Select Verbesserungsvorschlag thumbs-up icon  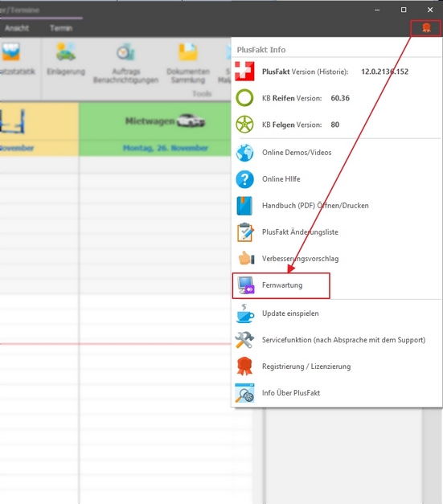(x=246, y=258)
